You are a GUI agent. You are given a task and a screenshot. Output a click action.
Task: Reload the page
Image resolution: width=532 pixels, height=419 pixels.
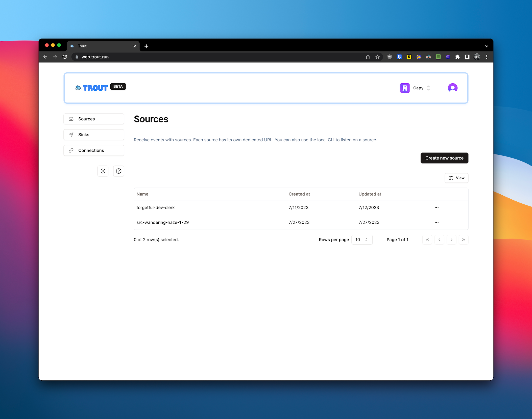click(65, 57)
